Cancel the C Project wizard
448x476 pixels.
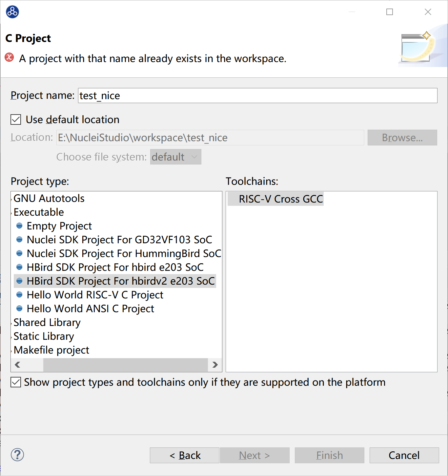tap(404, 455)
